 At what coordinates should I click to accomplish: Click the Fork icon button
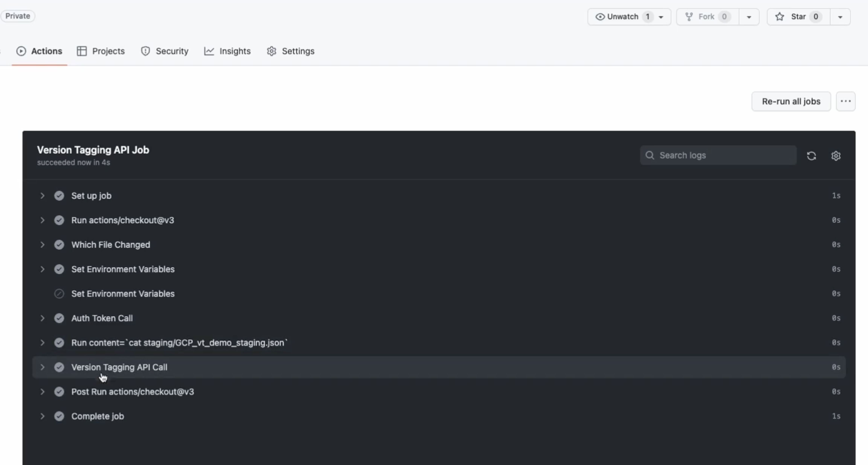[689, 17]
